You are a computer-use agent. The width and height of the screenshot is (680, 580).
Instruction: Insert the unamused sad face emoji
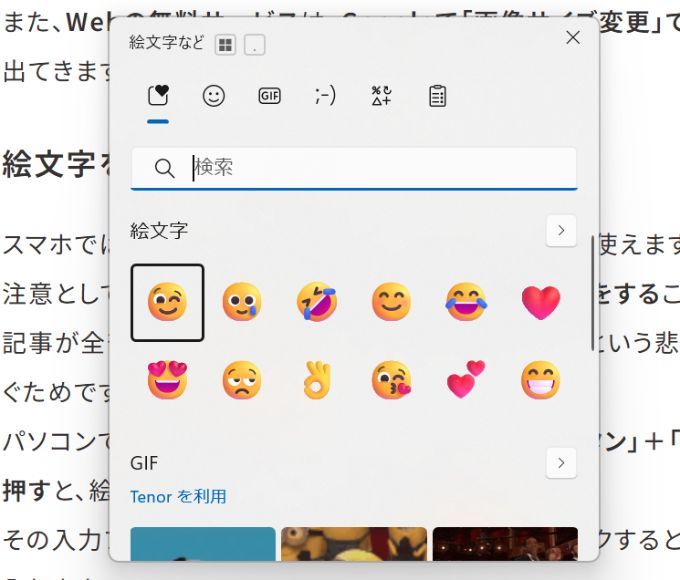tap(242, 380)
